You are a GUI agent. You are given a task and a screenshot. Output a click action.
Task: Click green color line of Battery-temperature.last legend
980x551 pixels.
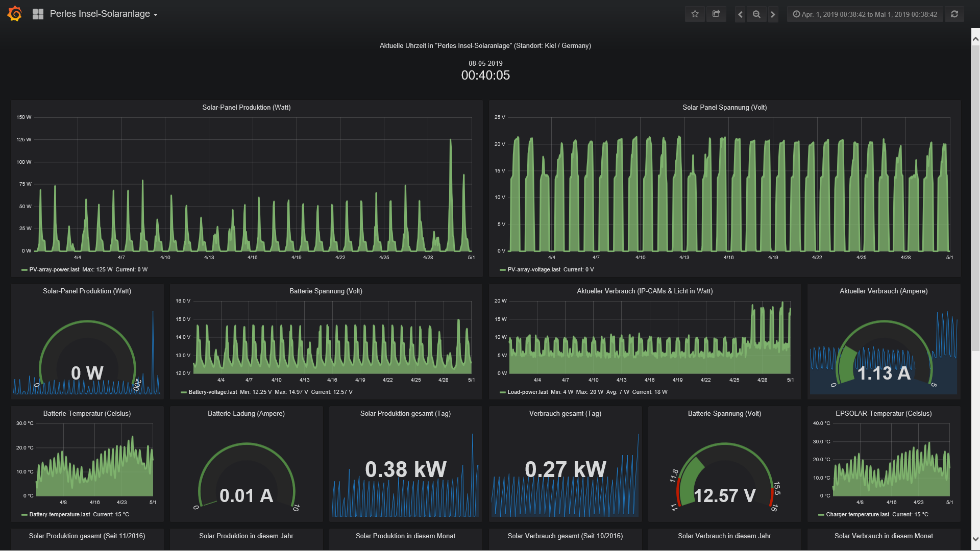(24, 515)
